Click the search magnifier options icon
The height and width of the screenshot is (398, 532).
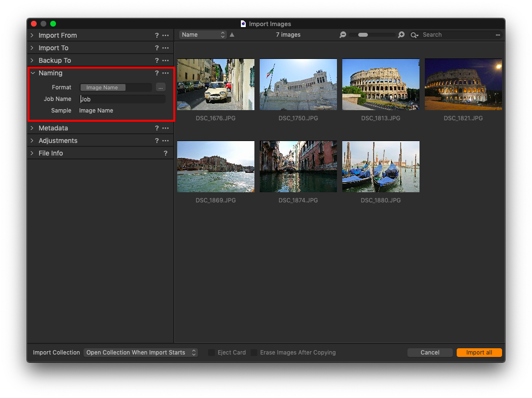pyautogui.click(x=414, y=35)
